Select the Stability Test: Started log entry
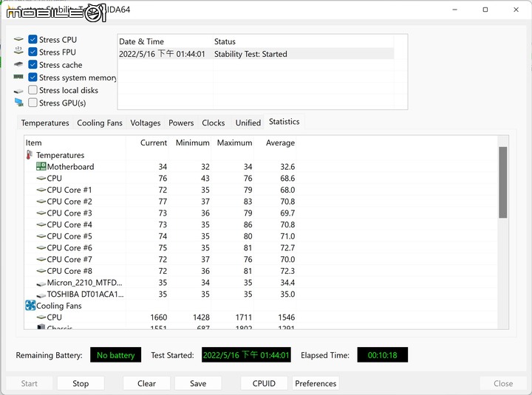532x395 pixels. point(256,54)
